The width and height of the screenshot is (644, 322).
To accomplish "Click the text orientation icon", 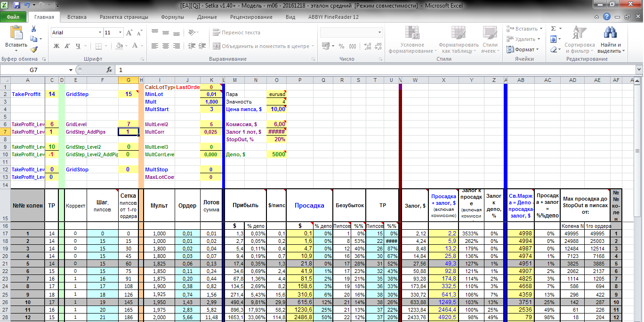I will pos(192,32).
